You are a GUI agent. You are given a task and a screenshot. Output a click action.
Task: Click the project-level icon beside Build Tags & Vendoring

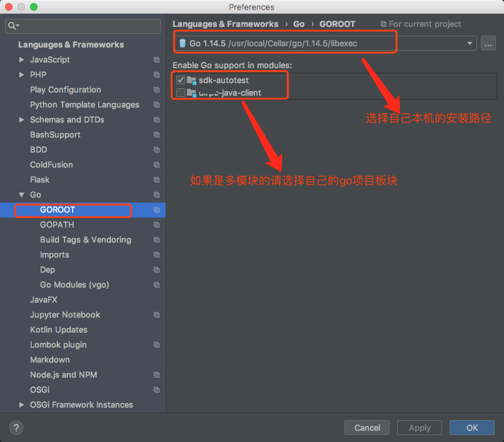coord(156,240)
